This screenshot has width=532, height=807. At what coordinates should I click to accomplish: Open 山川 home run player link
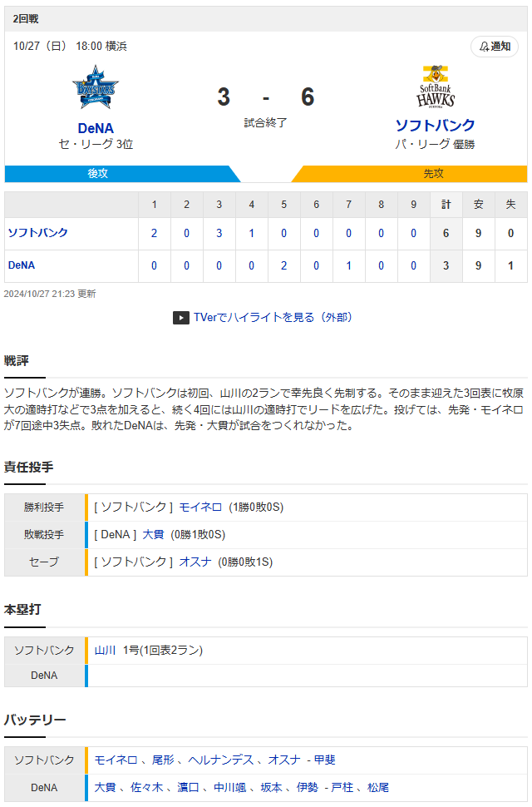coord(105,650)
